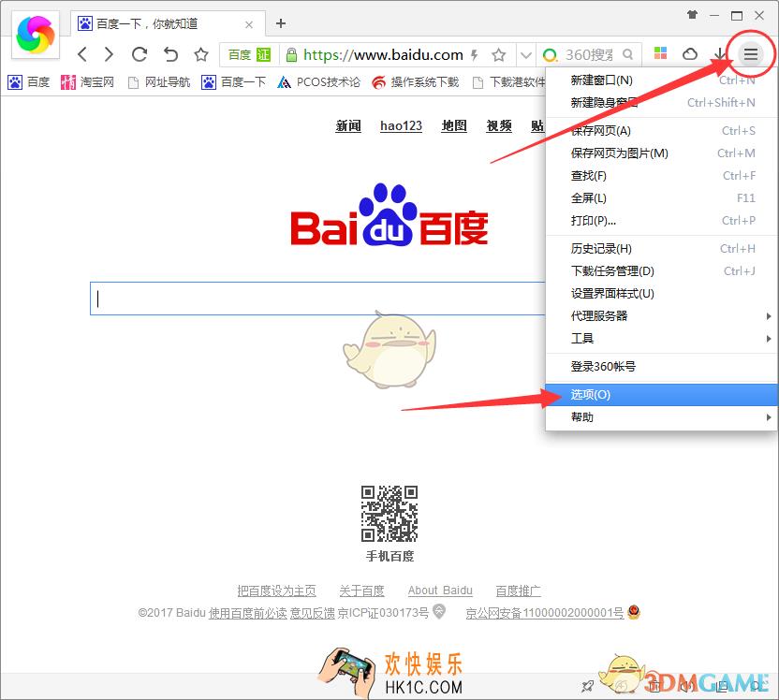Open 百度一下 bookmark
This screenshot has width=779, height=700.
pos(233,82)
